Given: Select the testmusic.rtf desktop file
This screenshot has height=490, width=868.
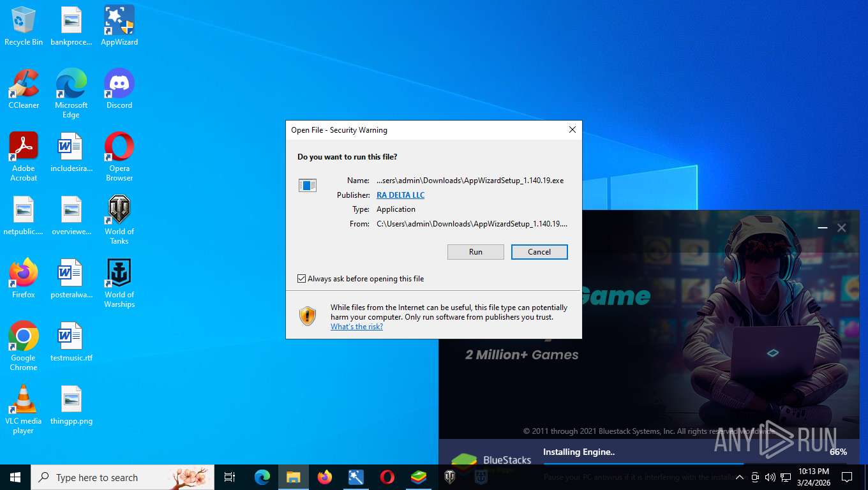Looking at the screenshot, I should [71, 342].
